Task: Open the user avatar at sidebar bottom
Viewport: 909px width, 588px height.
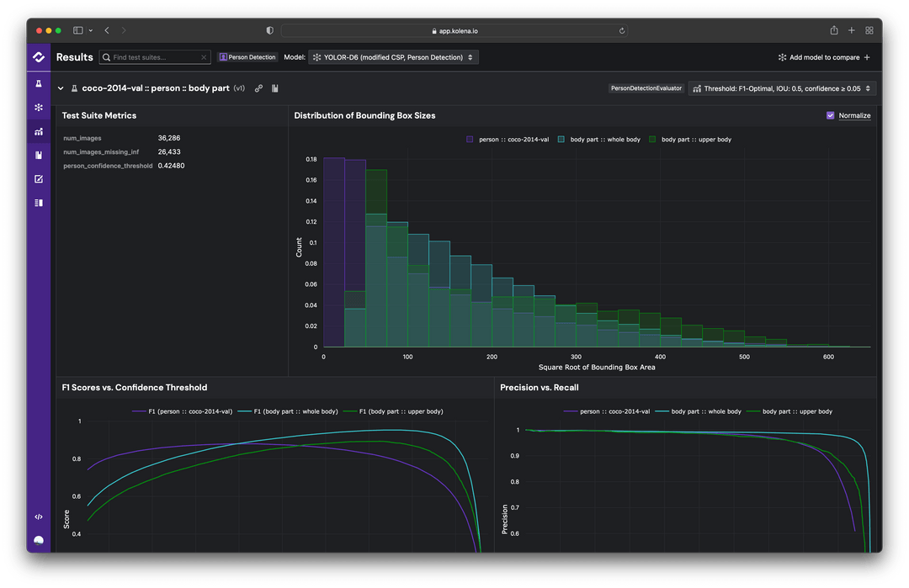Action: 39,541
